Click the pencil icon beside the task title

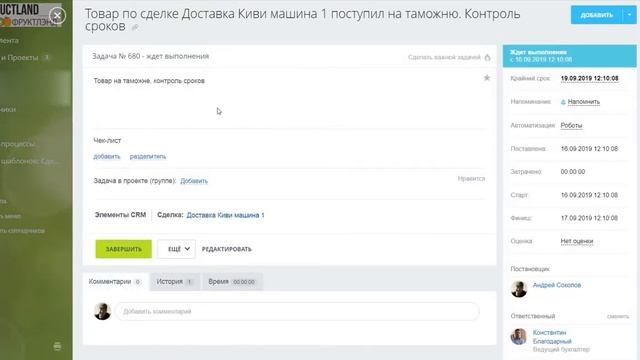coord(135,27)
